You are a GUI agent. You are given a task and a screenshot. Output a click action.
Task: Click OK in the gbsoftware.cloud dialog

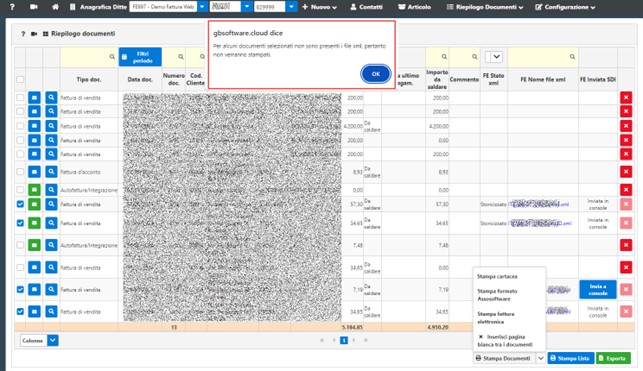(376, 74)
